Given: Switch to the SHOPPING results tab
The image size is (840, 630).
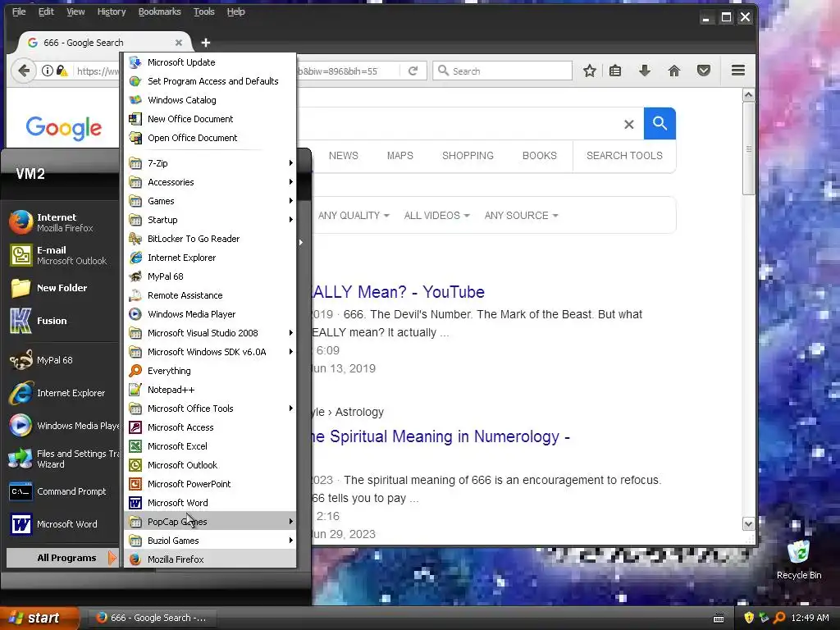Looking at the screenshot, I should pyautogui.click(x=468, y=155).
